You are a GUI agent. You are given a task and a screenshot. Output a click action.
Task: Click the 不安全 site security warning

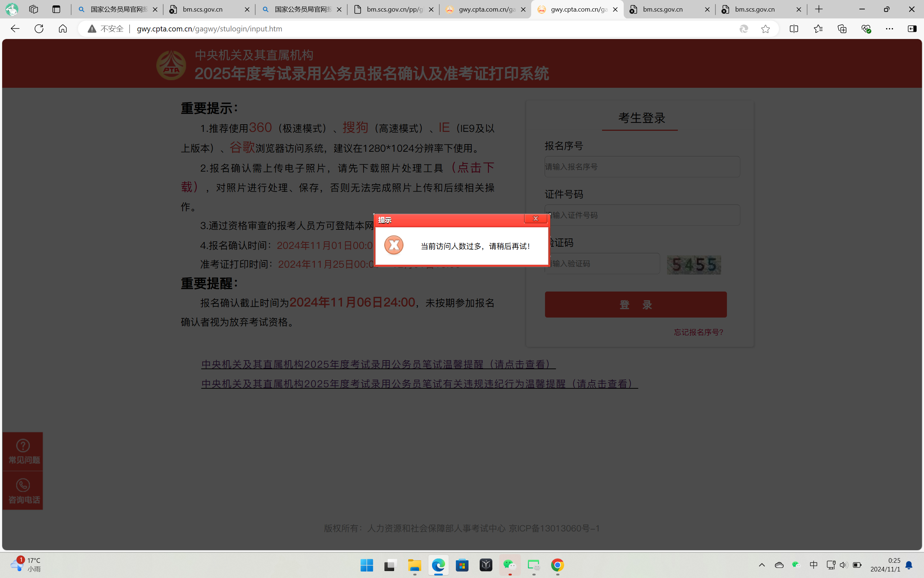click(106, 29)
